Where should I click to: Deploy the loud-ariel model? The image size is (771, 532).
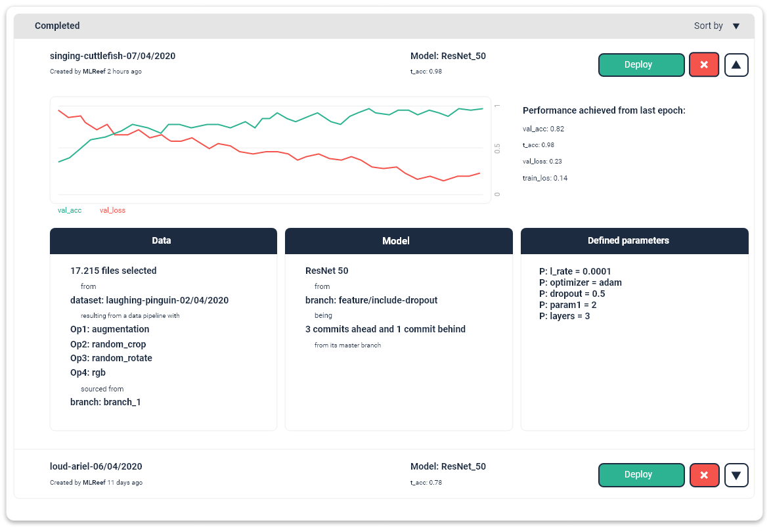pyautogui.click(x=641, y=475)
